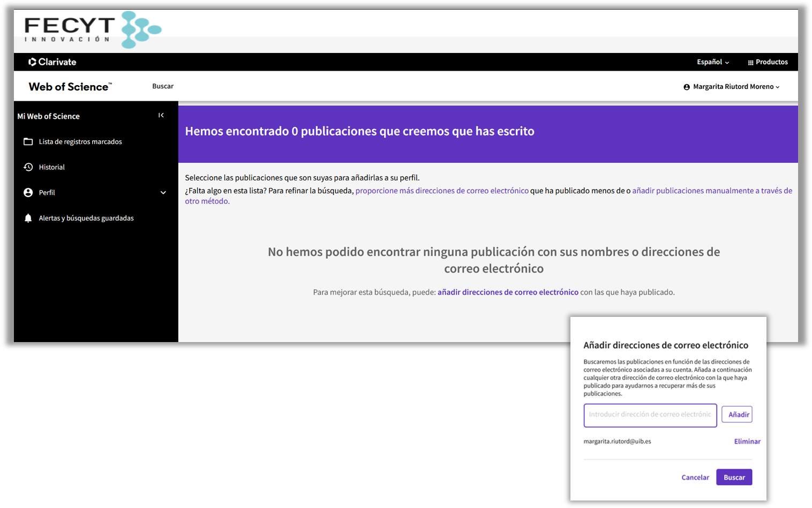Open Lista de registros marcados
Image resolution: width=812 pixels, height=508 pixels.
[80, 142]
